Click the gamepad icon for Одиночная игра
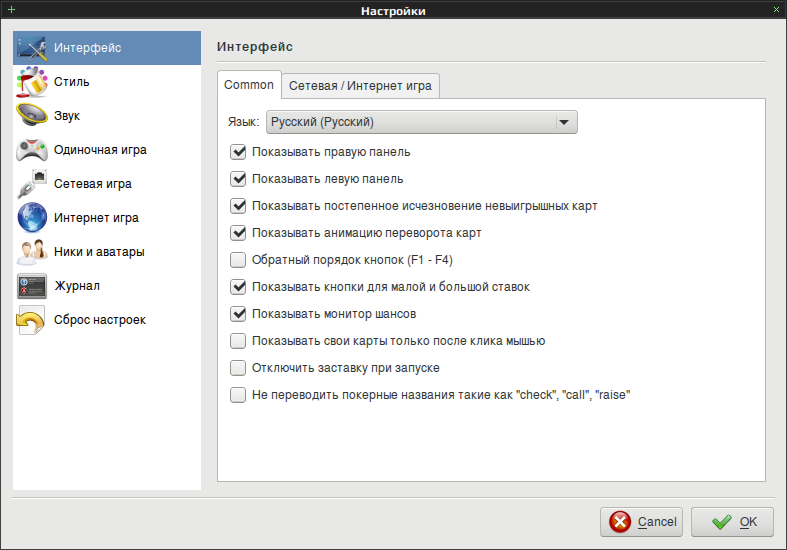This screenshot has width=787, height=550. [x=32, y=150]
